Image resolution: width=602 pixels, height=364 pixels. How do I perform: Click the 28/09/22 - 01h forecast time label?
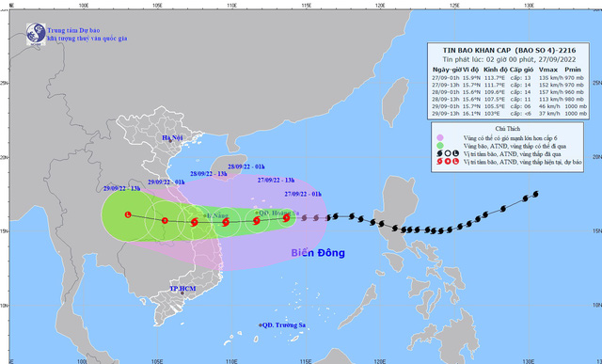246,166
